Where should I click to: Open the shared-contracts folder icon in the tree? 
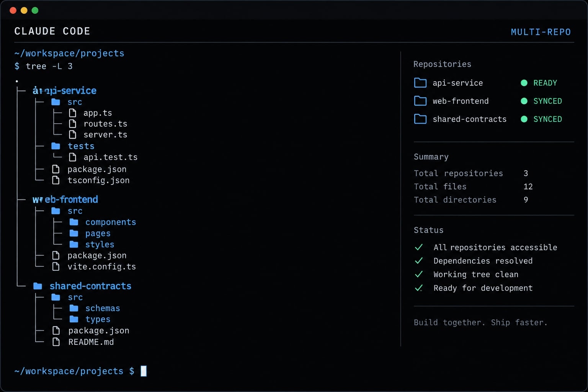(x=38, y=286)
